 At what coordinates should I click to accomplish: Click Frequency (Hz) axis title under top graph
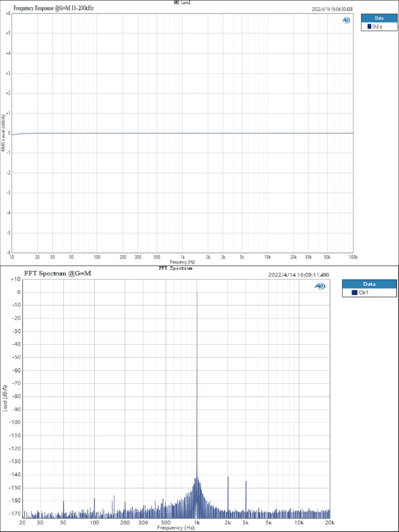tap(182, 262)
